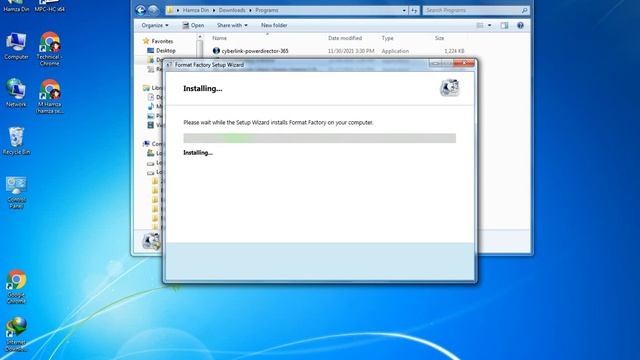
Task: Click the installation progress bar
Action: [320, 138]
